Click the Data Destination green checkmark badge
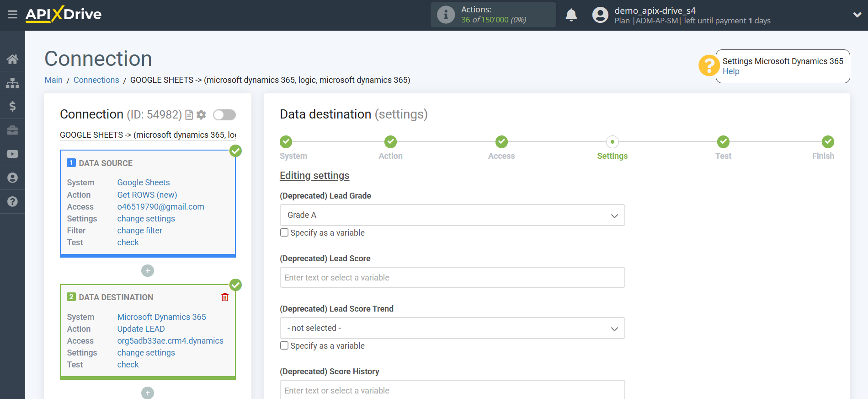The width and height of the screenshot is (868, 399). pos(235,285)
